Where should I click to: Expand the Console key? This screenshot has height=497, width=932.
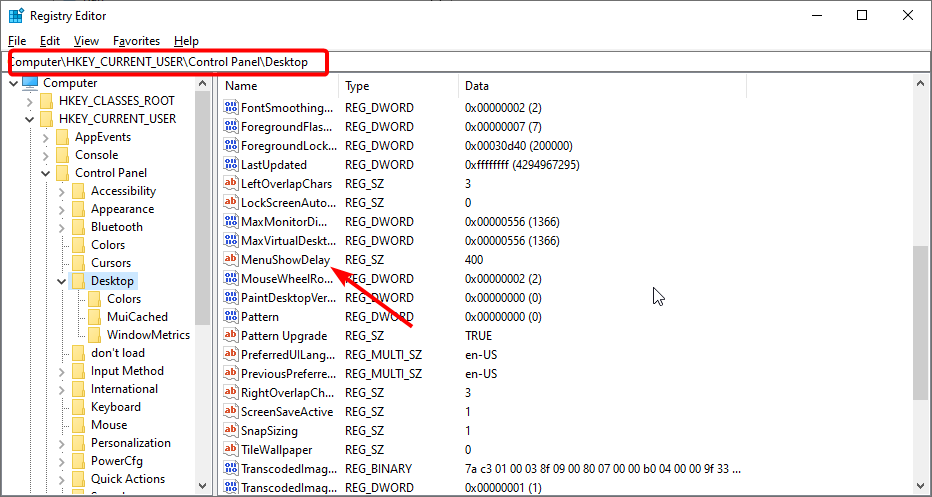(46, 155)
